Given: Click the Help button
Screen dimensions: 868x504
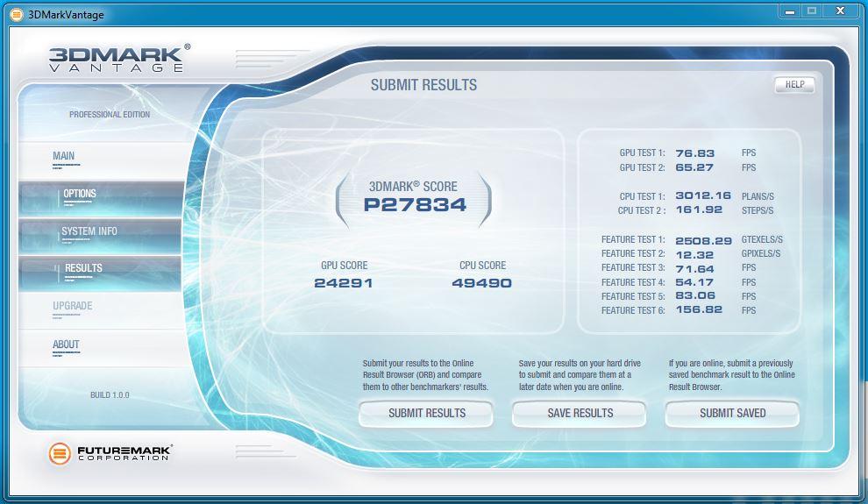Looking at the screenshot, I should 794,85.
